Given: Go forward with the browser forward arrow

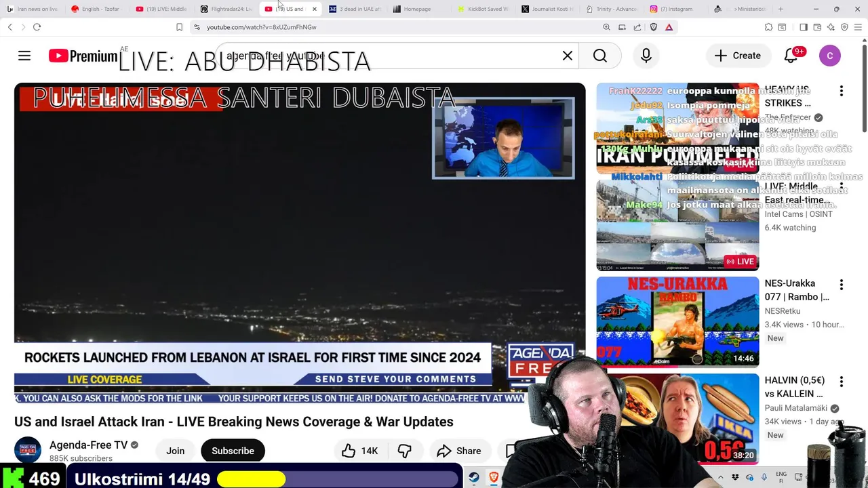Looking at the screenshot, I should coord(22,27).
